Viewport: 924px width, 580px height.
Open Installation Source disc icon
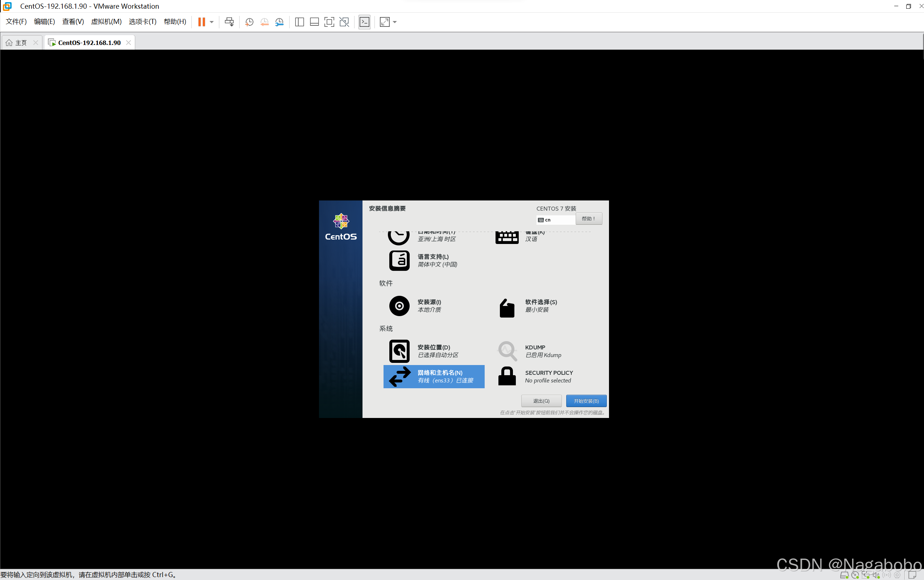point(399,306)
